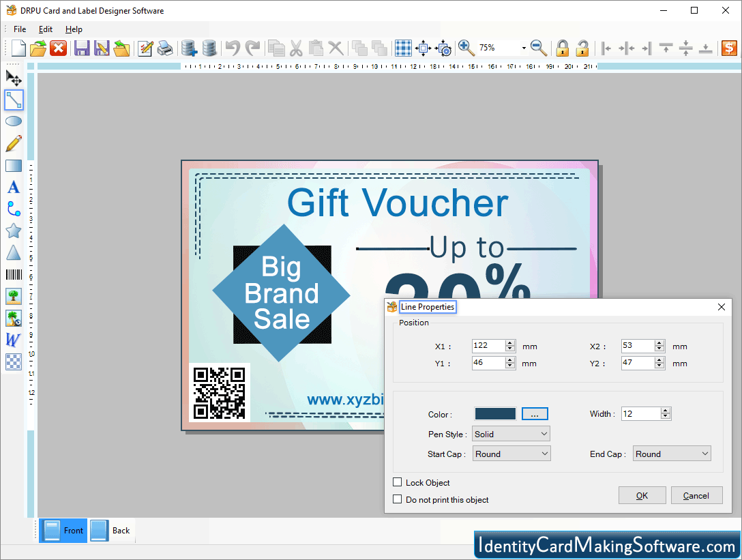
Task: Click the Cut scissors icon
Action: click(x=296, y=48)
